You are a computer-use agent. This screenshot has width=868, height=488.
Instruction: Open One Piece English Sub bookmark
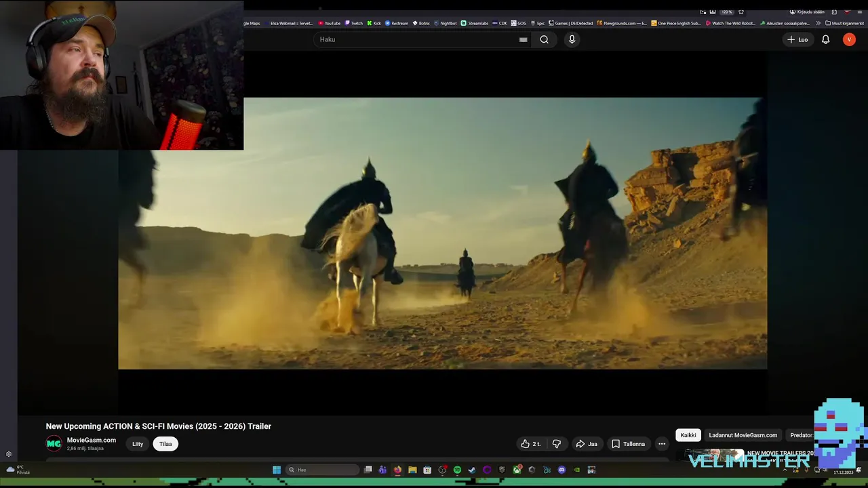(676, 23)
